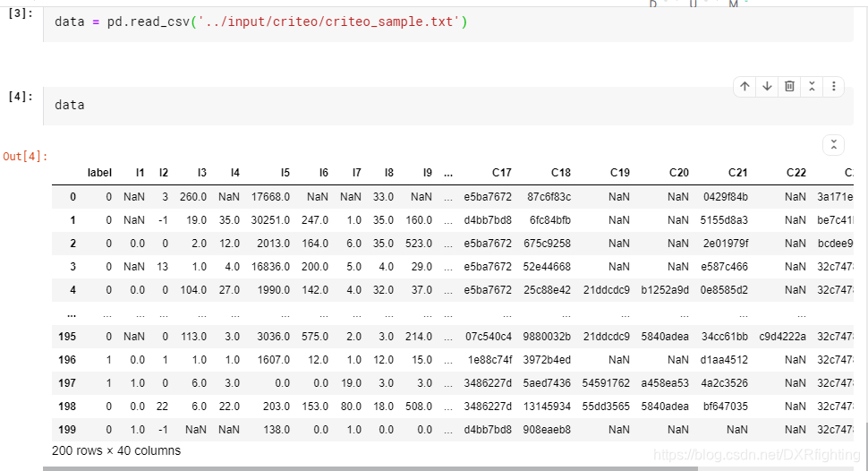Select the 'C17' column header

click(x=501, y=173)
